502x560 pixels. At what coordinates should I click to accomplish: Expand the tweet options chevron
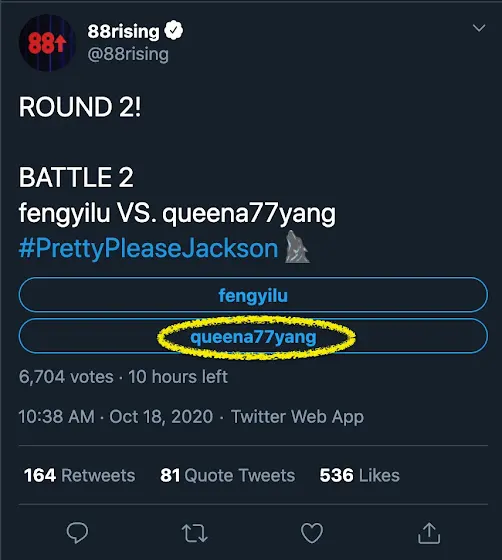pos(478,28)
